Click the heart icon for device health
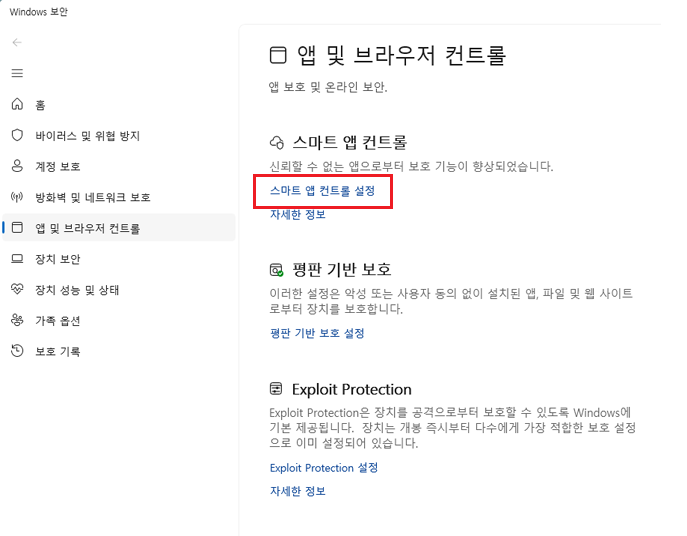687x536 pixels. (x=17, y=289)
